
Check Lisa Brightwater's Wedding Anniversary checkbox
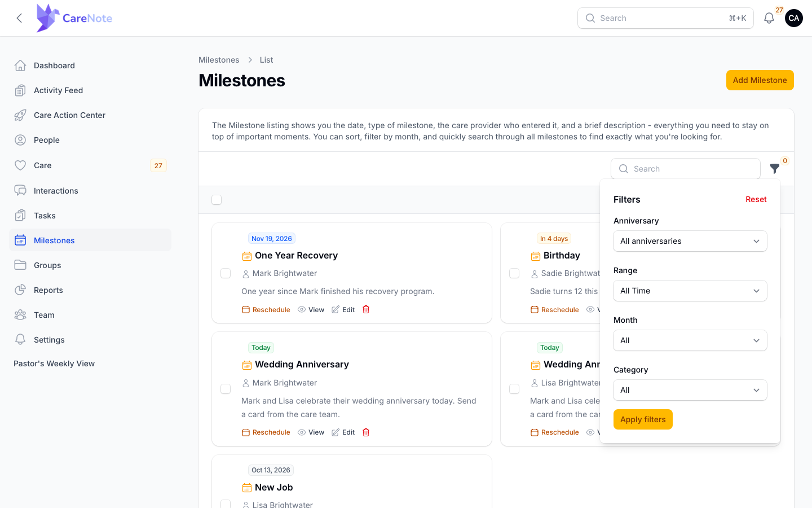pyautogui.click(x=514, y=389)
